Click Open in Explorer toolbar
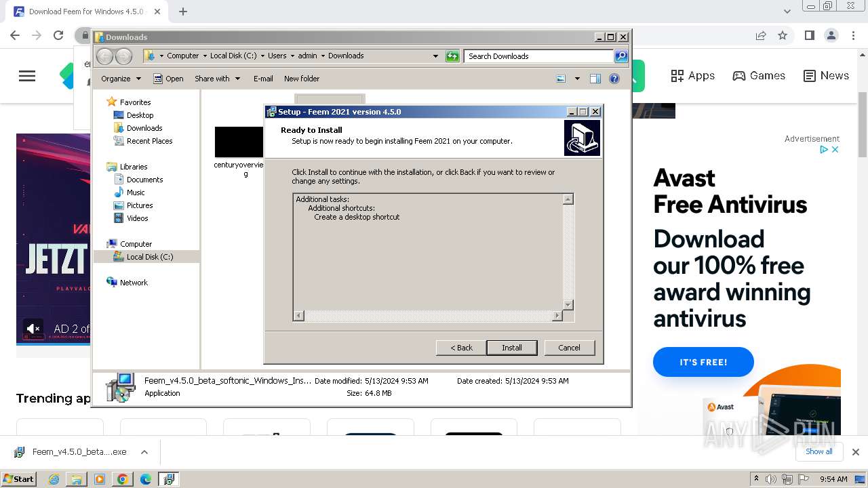 (168, 79)
